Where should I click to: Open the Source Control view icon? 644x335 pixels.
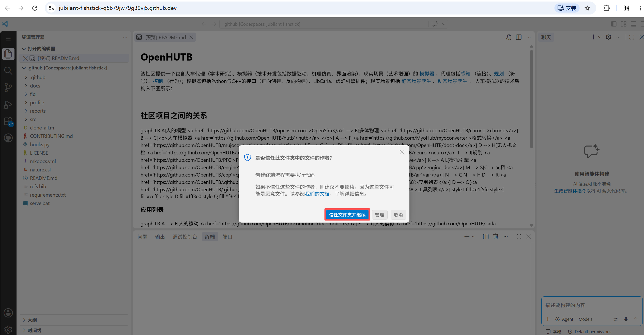8,87
